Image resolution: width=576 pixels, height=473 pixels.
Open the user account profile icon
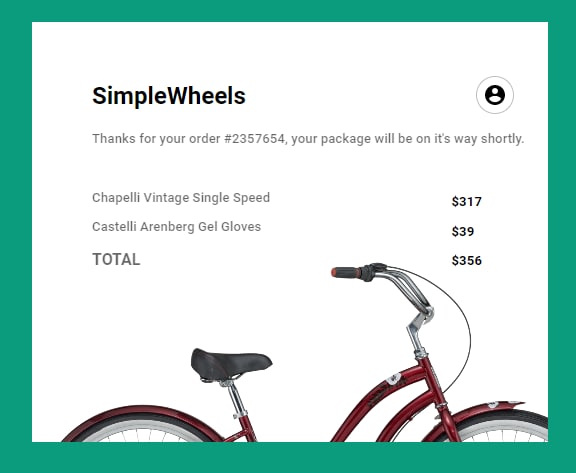(495, 95)
